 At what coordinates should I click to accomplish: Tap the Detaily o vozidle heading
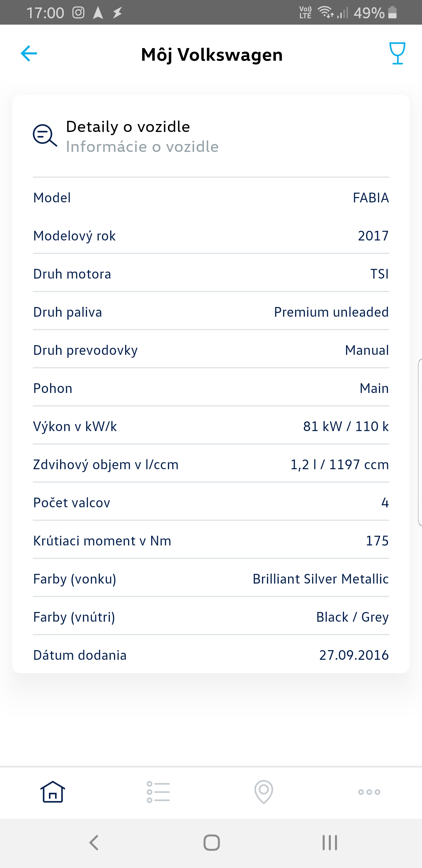128,127
